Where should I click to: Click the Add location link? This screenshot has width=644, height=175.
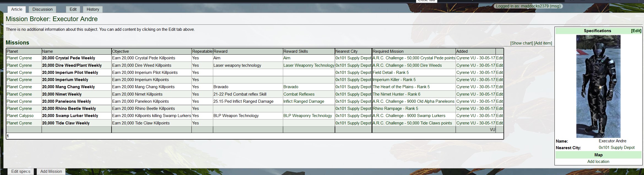pyautogui.click(x=598, y=162)
